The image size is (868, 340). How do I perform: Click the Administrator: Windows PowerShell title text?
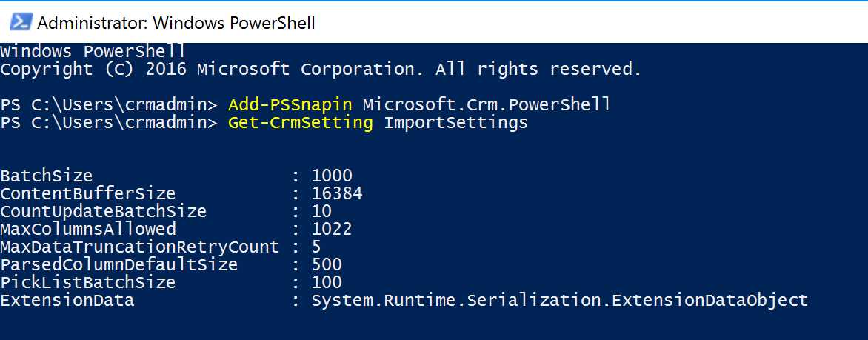click(176, 22)
